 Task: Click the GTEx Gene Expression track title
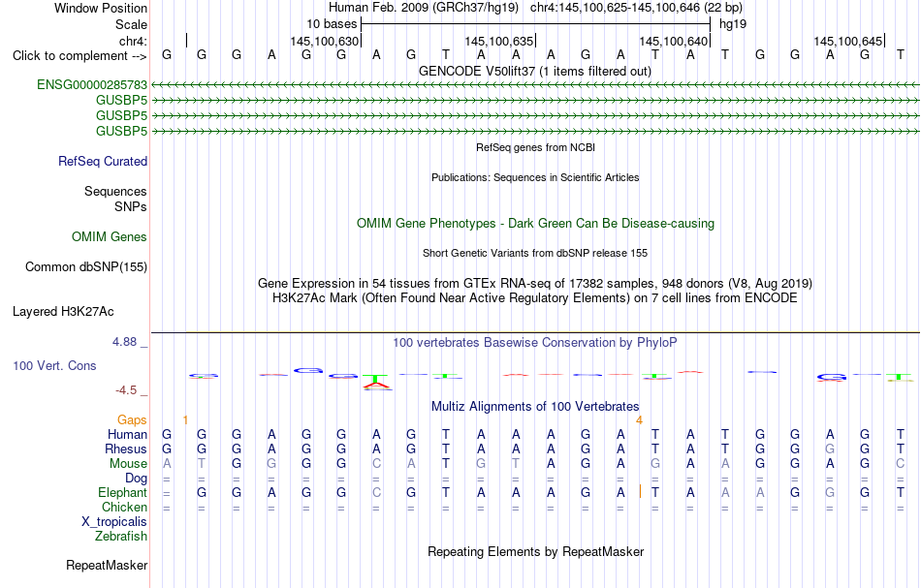[535, 284]
